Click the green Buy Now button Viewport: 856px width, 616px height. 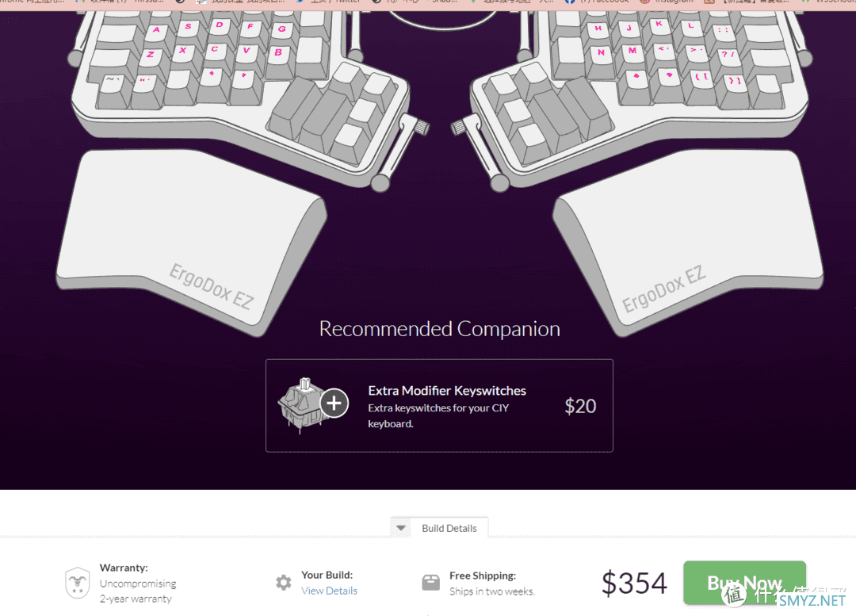click(744, 583)
